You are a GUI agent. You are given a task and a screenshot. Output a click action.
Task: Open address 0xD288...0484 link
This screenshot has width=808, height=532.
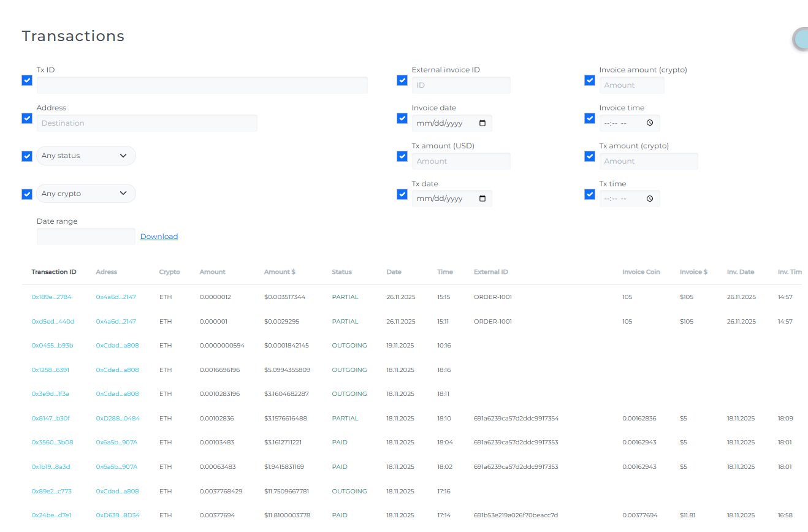pos(118,419)
